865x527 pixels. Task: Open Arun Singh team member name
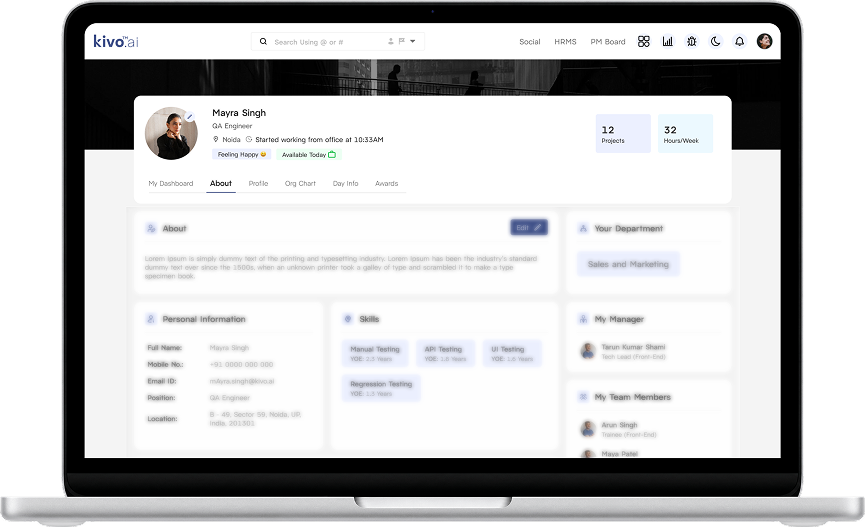tap(619, 425)
